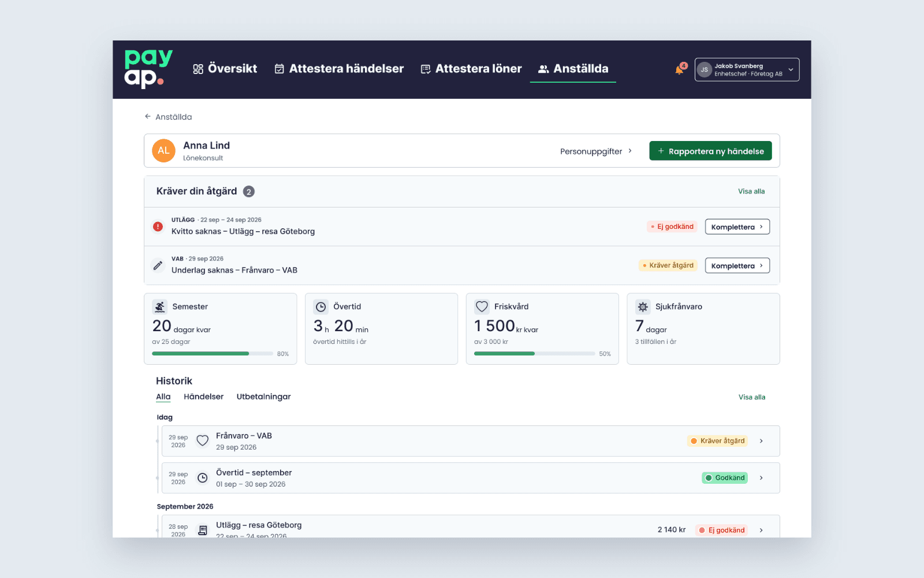Click the Semester vacation icon
Screen dimensions: 924x578
(160, 307)
